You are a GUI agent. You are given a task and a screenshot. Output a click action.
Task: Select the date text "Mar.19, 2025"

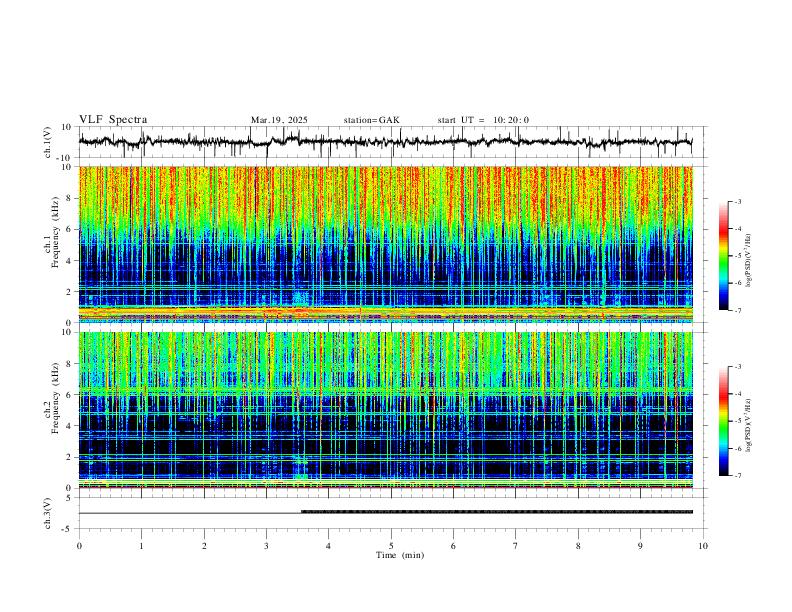tap(279, 120)
